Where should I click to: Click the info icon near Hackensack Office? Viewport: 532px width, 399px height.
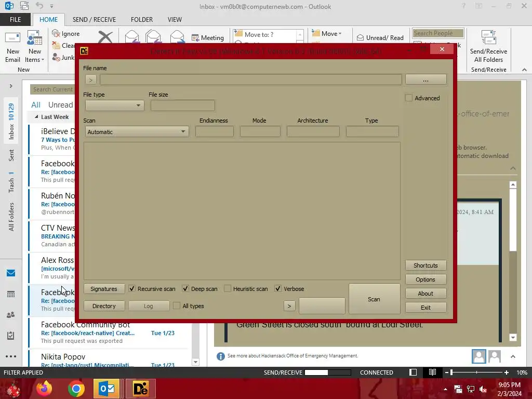coord(220,356)
